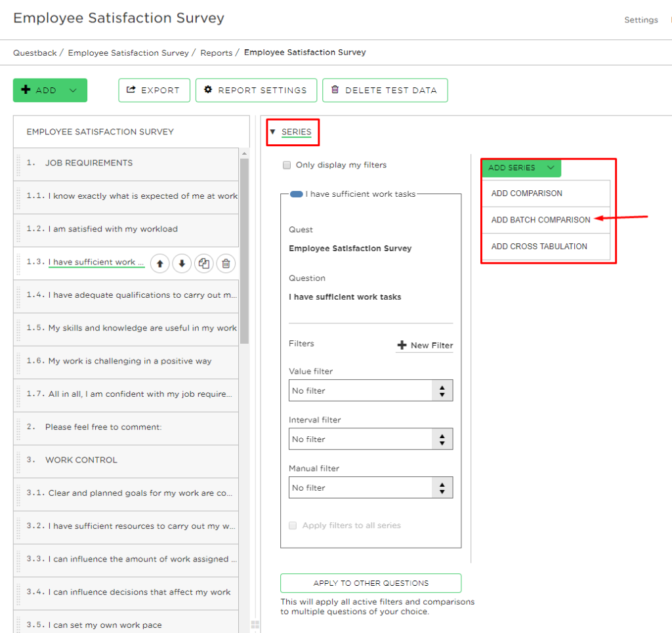Viewport: 672px width, 633px height.
Task: Click the plus icon on the Add button
Action: tap(26, 90)
